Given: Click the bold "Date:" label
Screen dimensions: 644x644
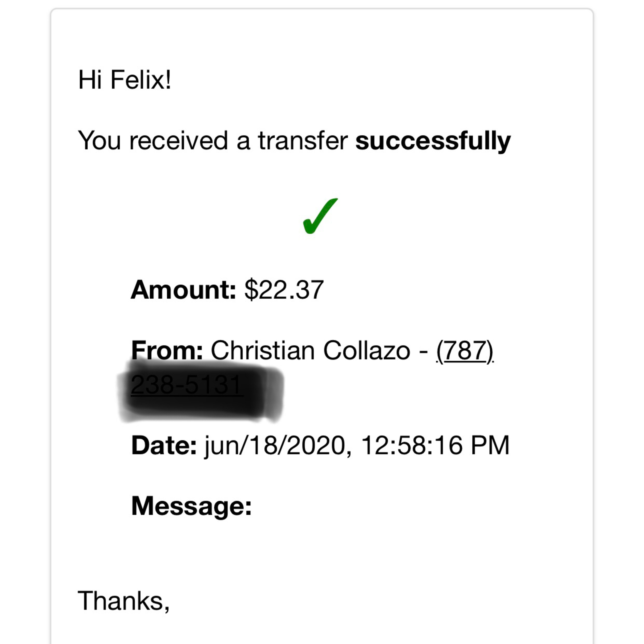Looking at the screenshot, I should point(164,445).
